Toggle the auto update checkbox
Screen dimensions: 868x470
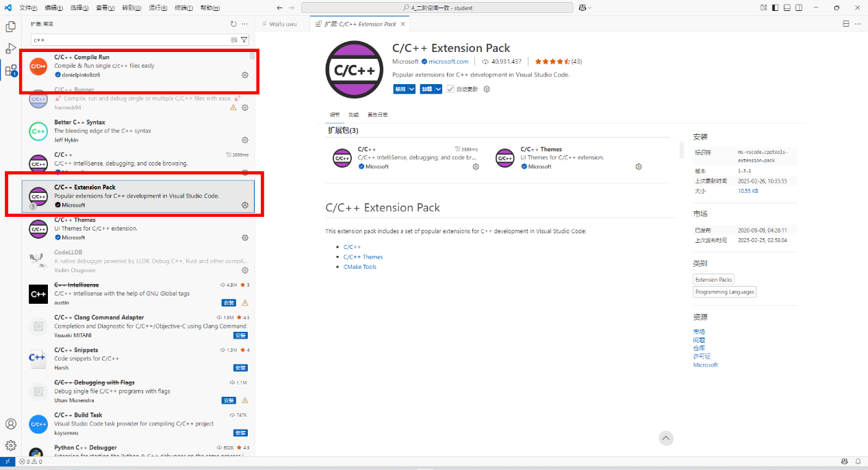click(x=450, y=89)
